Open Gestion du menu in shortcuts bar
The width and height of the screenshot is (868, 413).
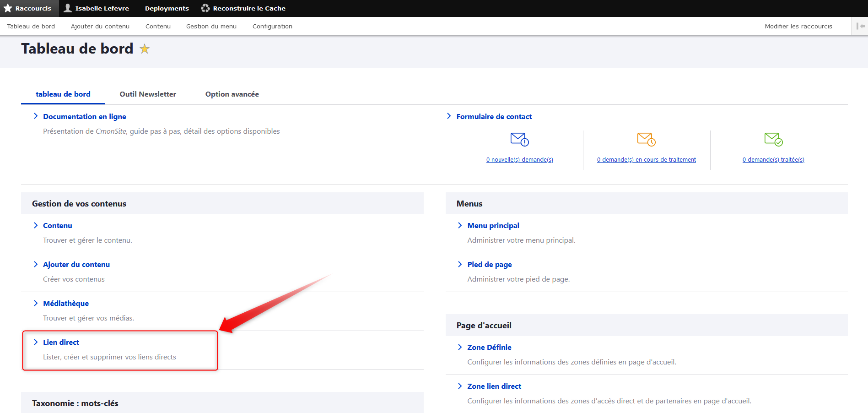[211, 26]
